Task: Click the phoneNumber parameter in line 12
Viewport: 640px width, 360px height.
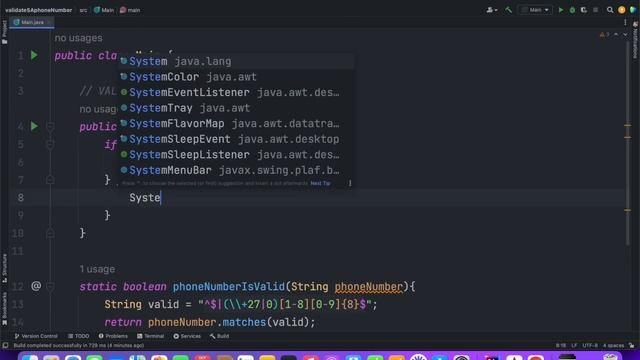Action: pyautogui.click(x=369, y=287)
